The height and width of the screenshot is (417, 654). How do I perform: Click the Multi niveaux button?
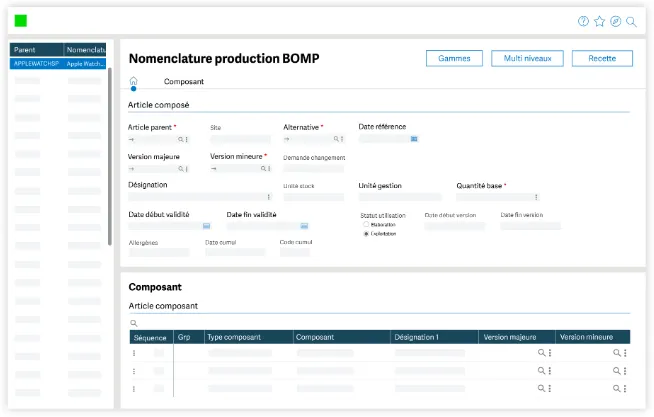tap(527, 58)
